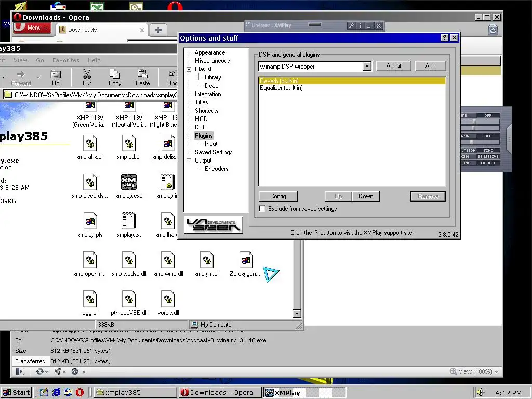Click the Un4seen Developments logo

[x=214, y=224]
